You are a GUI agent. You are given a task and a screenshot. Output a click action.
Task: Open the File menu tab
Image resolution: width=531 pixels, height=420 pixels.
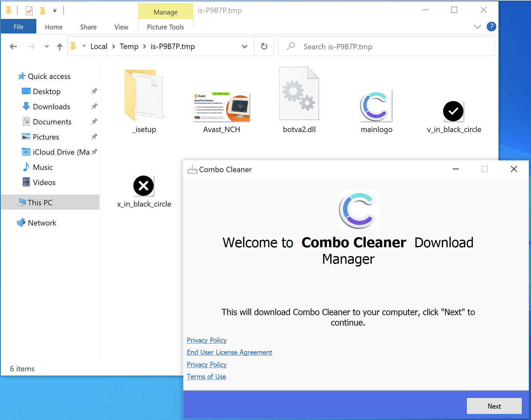tap(18, 27)
